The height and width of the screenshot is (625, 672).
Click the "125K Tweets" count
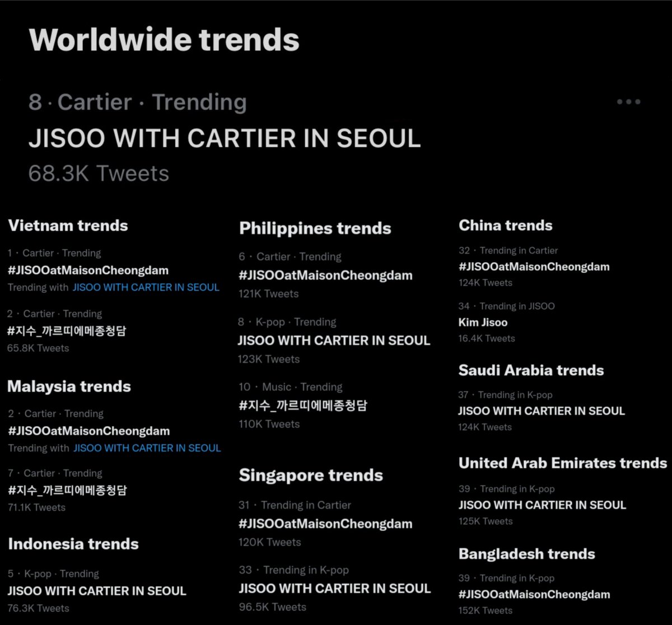click(x=486, y=521)
